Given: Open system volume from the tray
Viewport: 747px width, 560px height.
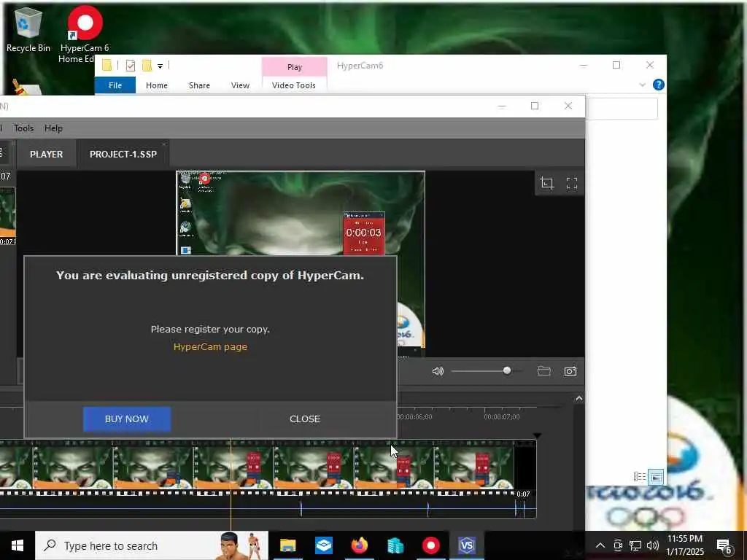Looking at the screenshot, I should (653, 545).
